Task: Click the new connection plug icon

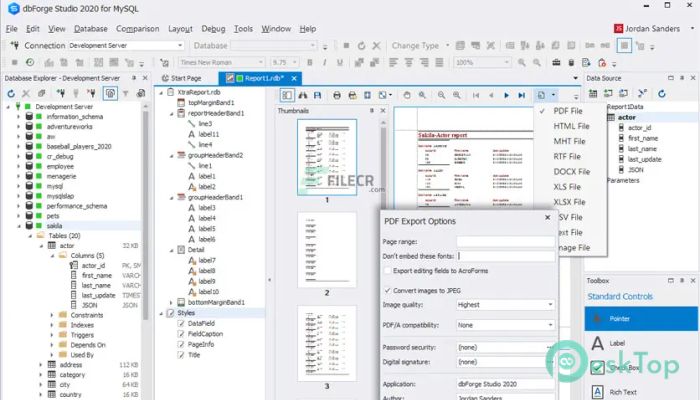Action: point(61,93)
